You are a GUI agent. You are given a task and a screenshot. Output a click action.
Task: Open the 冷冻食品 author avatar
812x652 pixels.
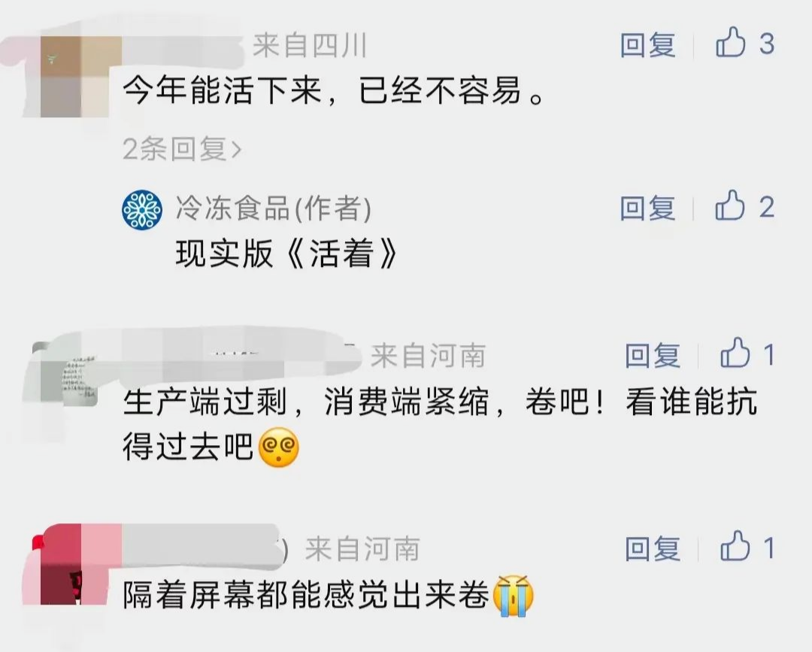(x=142, y=210)
